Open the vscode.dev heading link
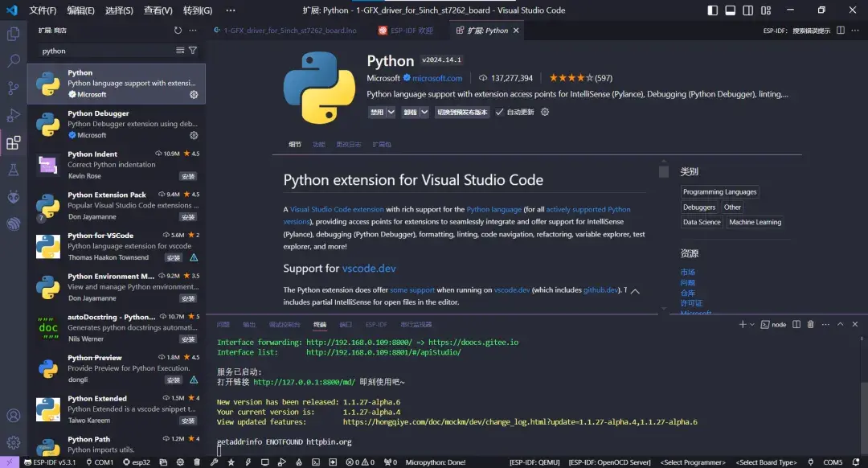Image resolution: width=868 pixels, height=468 pixels. [369, 268]
